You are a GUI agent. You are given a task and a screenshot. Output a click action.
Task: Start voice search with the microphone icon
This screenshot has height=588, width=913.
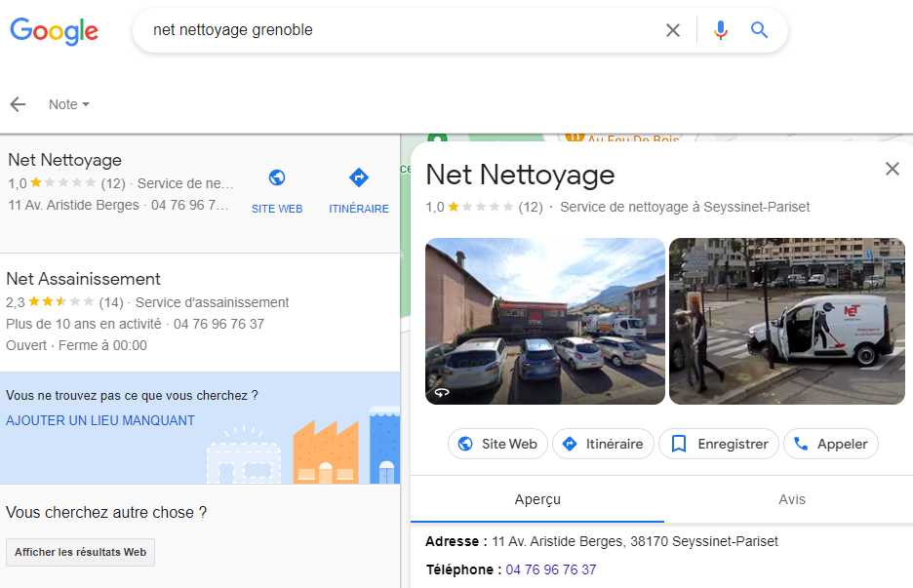pyautogui.click(x=720, y=30)
